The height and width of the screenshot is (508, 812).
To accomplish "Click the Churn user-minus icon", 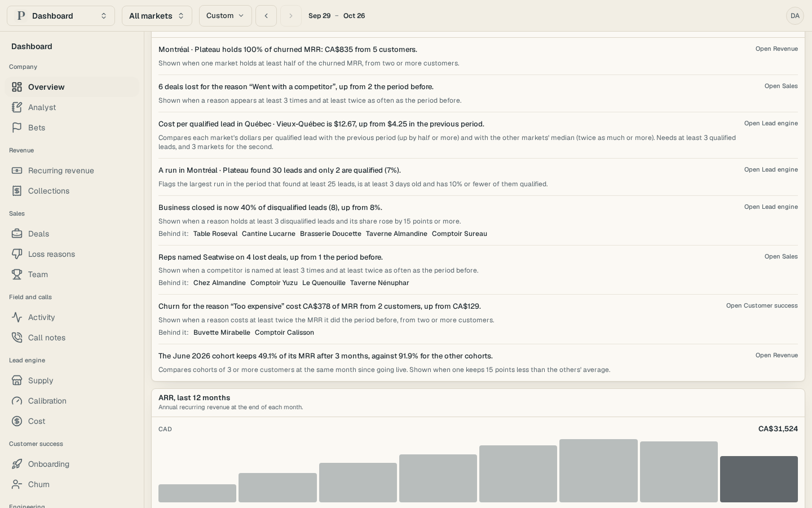I will (17, 484).
